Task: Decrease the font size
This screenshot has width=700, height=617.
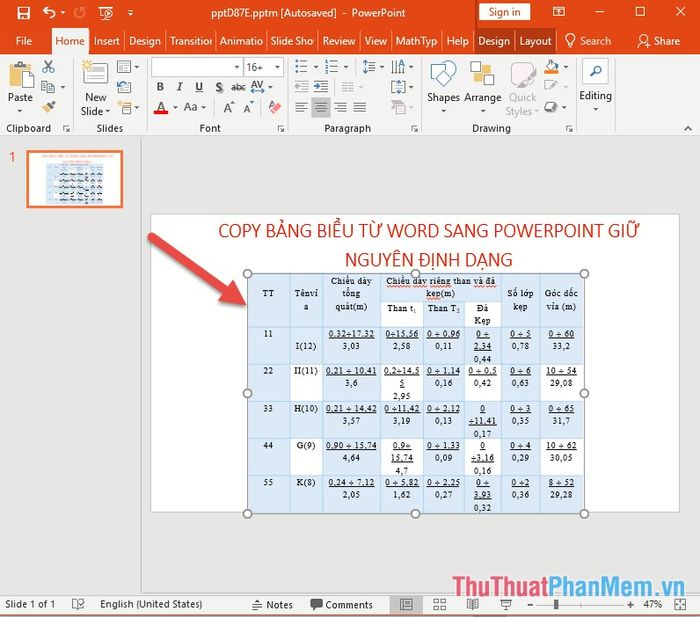Action: (249, 107)
